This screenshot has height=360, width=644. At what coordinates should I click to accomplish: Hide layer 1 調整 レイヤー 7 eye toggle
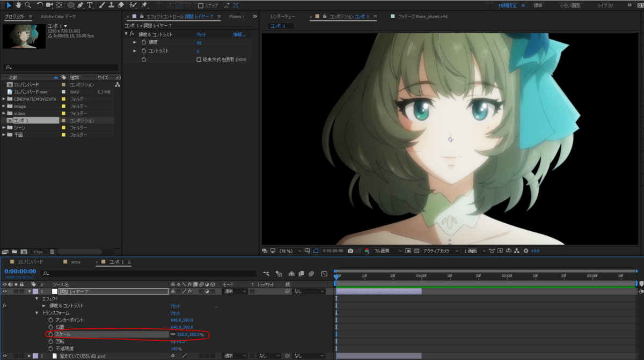tap(5, 291)
